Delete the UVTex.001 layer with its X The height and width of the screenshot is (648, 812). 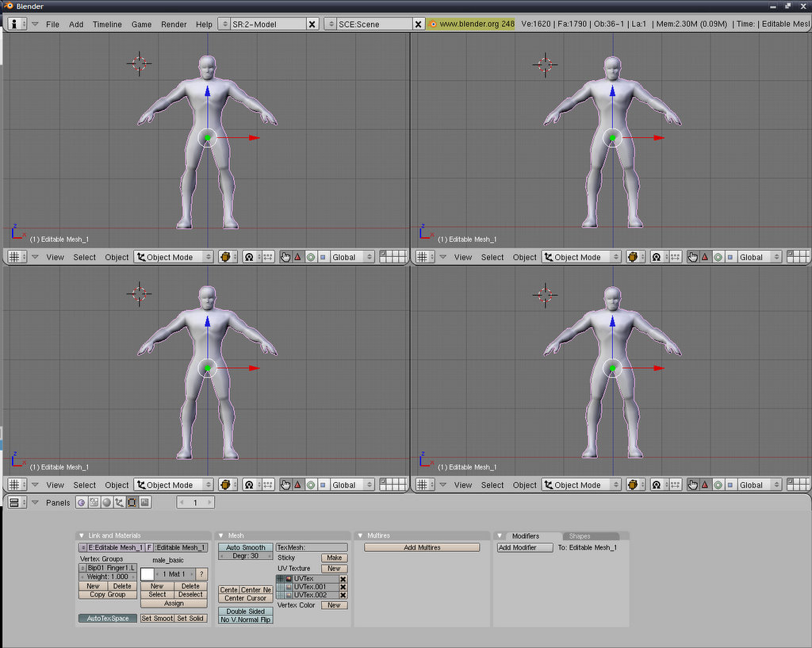pyautogui.click(x=343, y=587)
